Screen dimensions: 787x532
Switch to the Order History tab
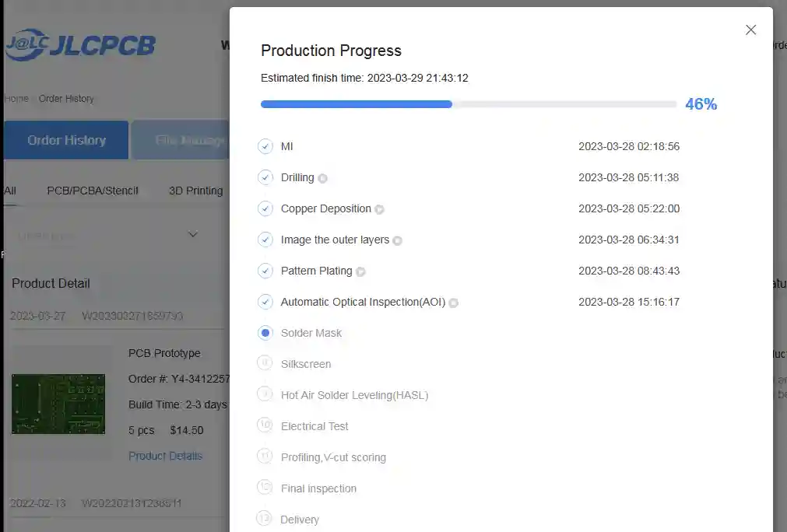(x=66, y=140)
